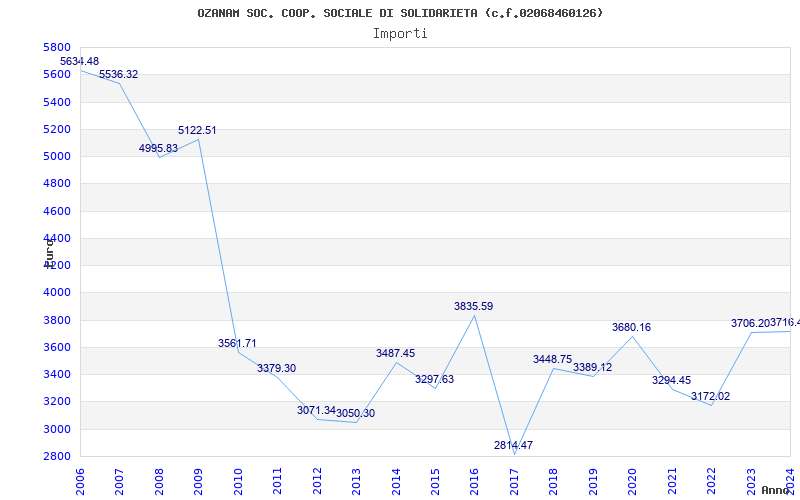Screen dimensions: 800x500
Task: Click x-axis year 2013
Action: (x=357, y=481)
